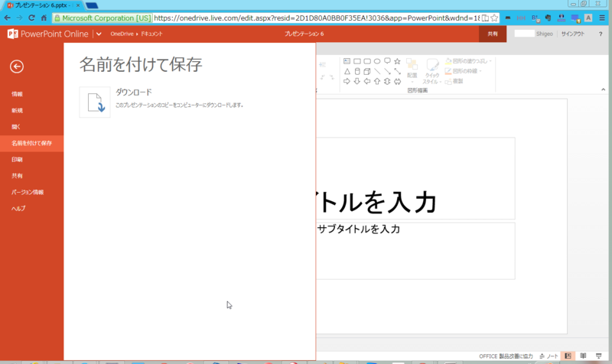The image size is (612, 364).
Task: Select the five-point star shape
Action: tap(397, 61)
